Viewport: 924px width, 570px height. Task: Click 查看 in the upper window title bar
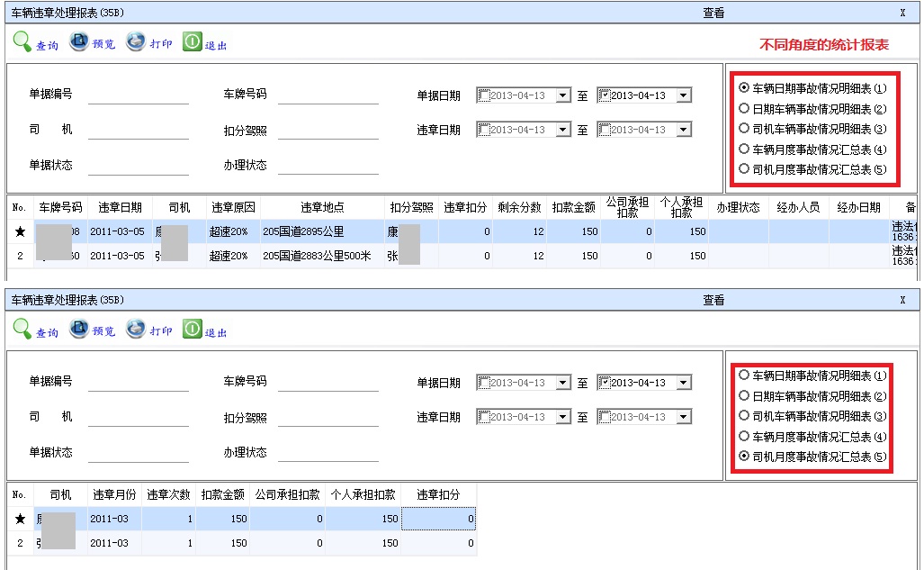click(x=713, y=13)
